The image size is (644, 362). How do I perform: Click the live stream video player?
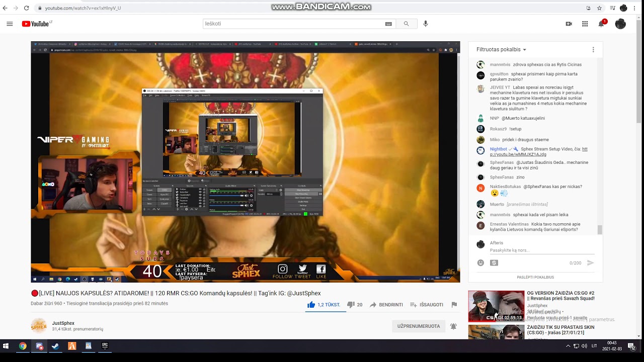click(245, 161)
